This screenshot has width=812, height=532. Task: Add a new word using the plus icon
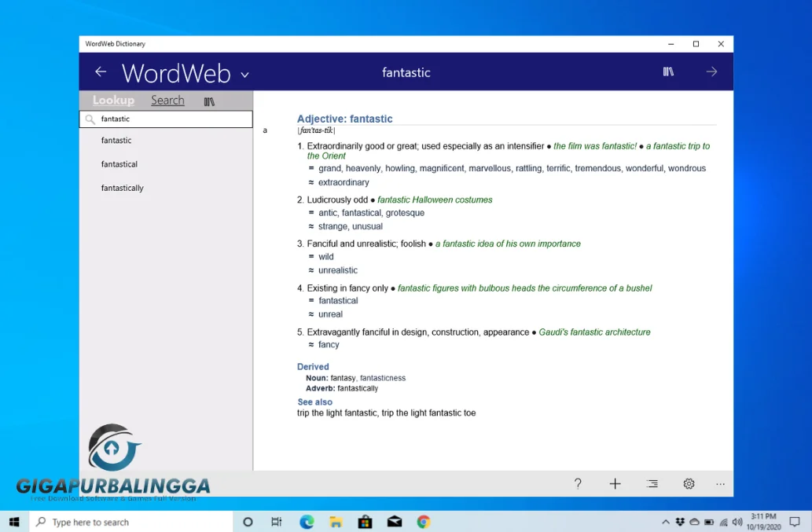pos(615,483)
